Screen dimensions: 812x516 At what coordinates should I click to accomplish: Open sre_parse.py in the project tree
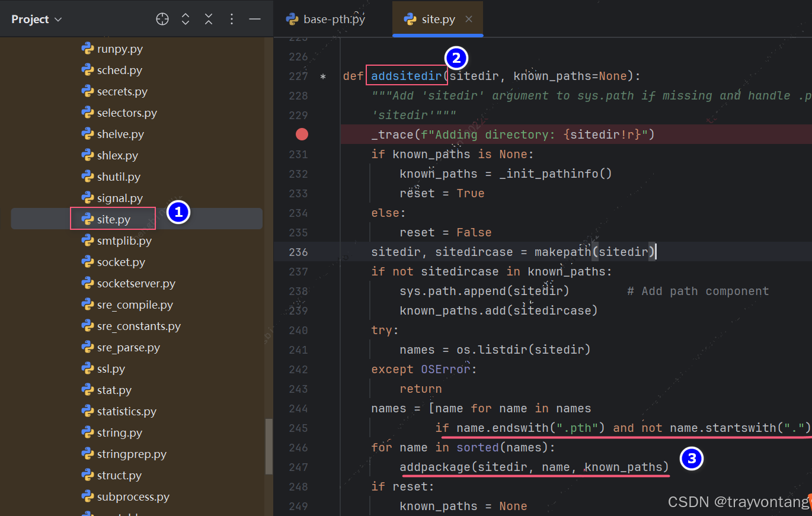[120, 348]
